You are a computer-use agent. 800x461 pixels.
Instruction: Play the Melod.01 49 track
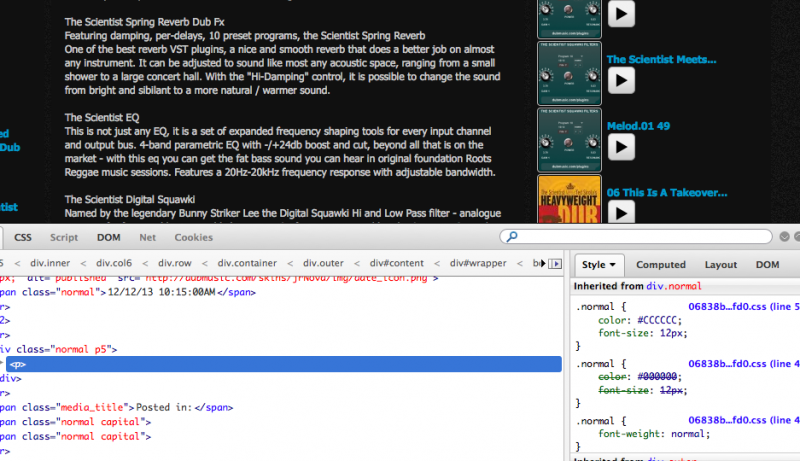pos(621,147)
